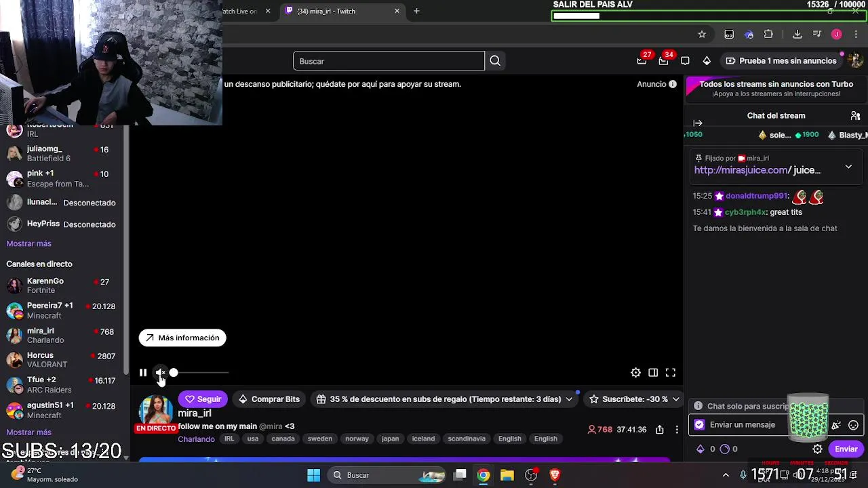Image resolution: width=868 pixels, height=488 pixels.
Task: Open chat settings gear
Action: coord(818,449)
